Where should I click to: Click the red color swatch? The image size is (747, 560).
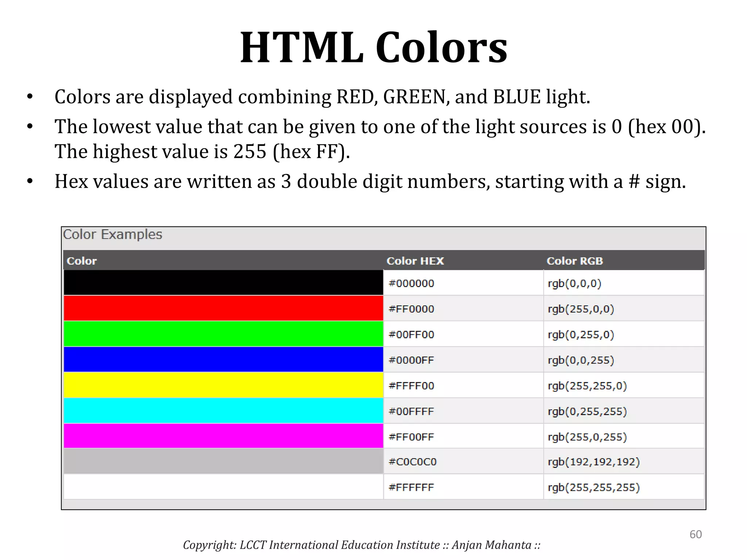click(x=223, y=308)
